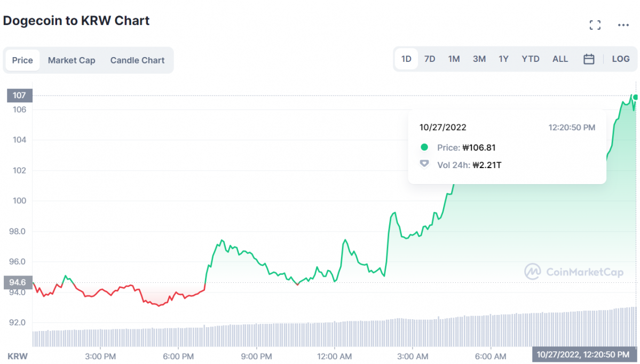This screenshot has height=364, width=640.
Task: Toggle the LOG scale button
Action: coord(620,59)
